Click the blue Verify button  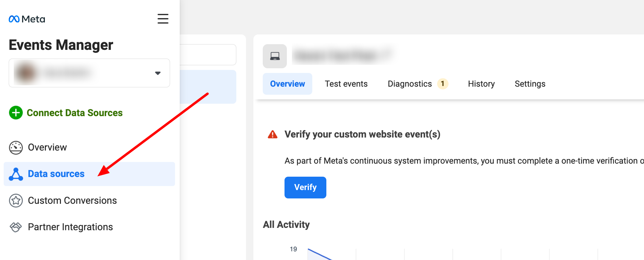click(305, 187)
